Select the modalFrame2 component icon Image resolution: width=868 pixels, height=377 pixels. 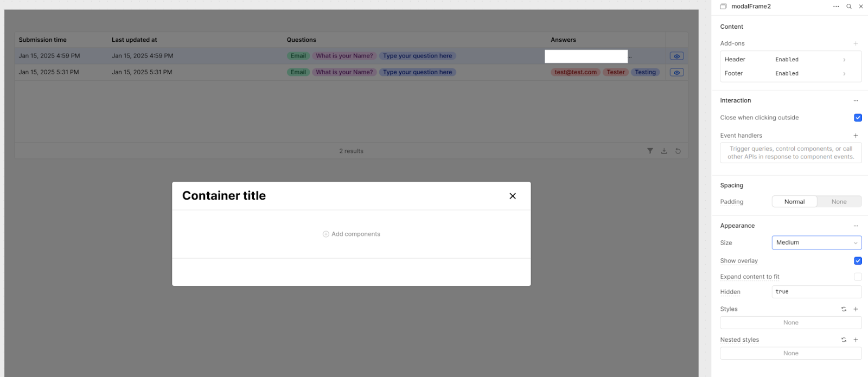point(723,7)
